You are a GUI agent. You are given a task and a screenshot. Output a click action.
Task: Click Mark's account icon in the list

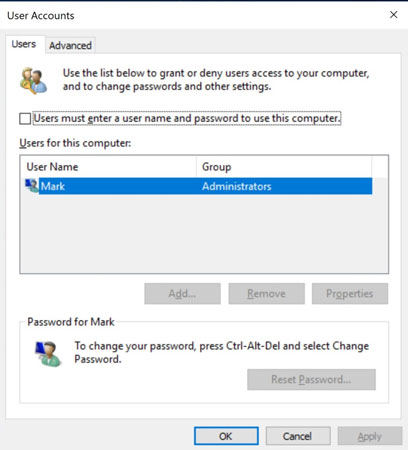[32, 186]
